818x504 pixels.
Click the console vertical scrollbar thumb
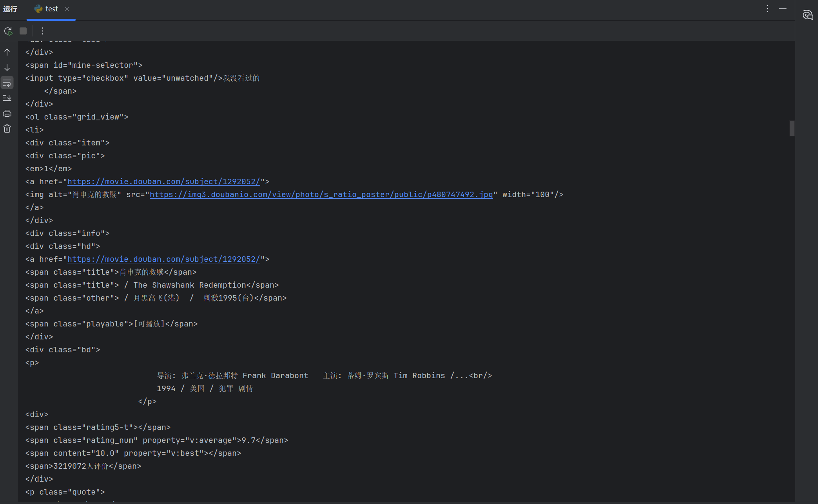coord(792,128)
